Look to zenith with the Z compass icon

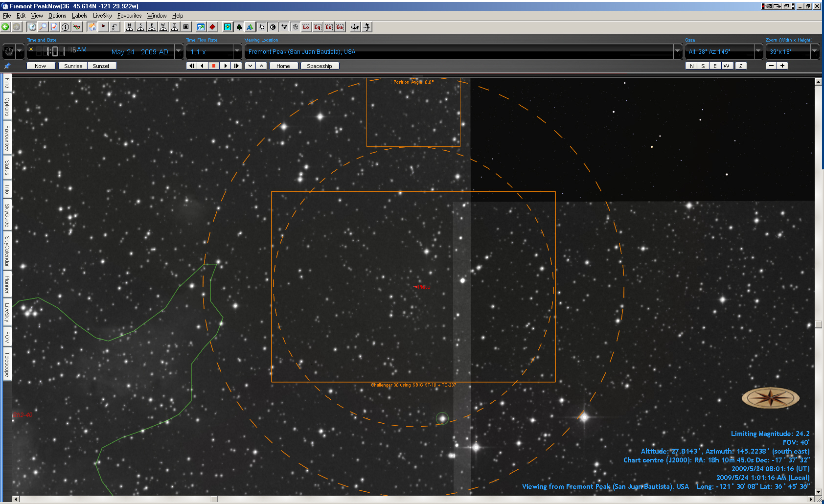click(x=174, y=27)
